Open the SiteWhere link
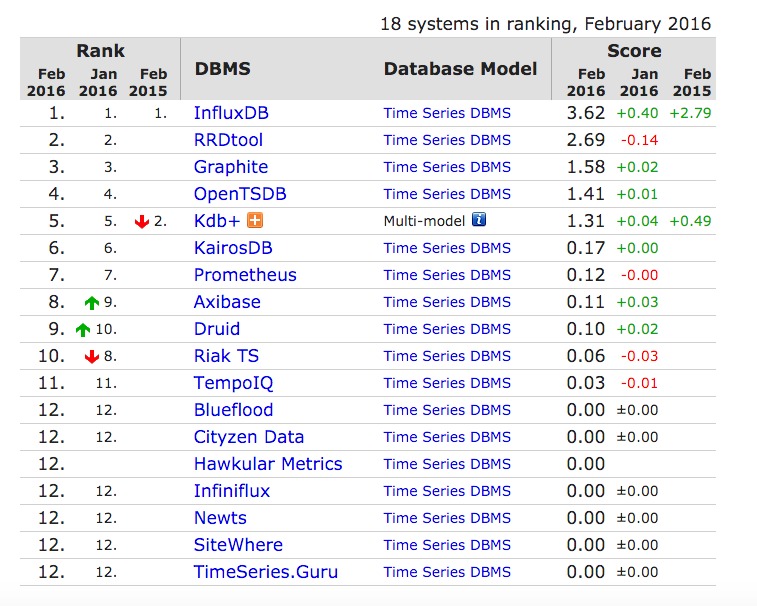The height and width of the screenshot is (606, 757). tap(238, 545)
